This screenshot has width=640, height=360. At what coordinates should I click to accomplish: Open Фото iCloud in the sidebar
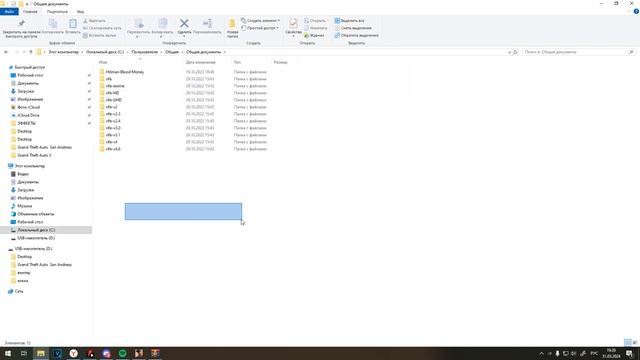[29, 107]
